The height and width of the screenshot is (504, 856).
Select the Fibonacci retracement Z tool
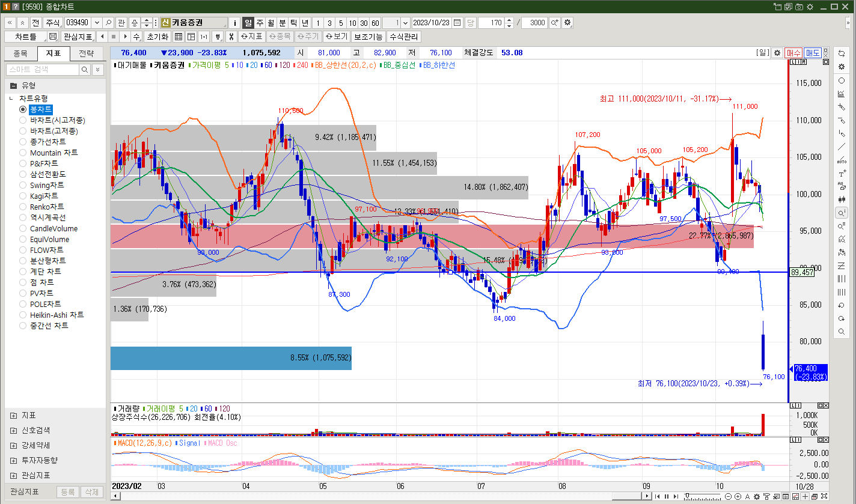(841, 266)
